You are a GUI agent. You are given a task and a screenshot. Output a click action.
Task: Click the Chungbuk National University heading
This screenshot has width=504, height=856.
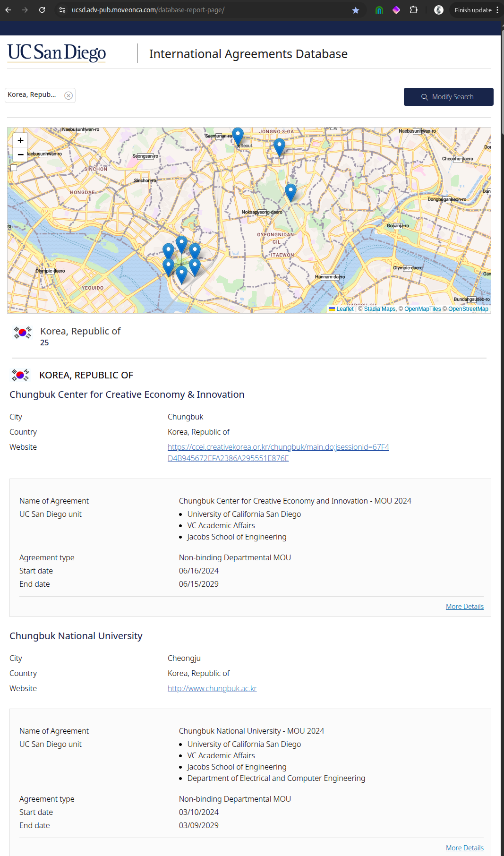(x=76, y=636)
